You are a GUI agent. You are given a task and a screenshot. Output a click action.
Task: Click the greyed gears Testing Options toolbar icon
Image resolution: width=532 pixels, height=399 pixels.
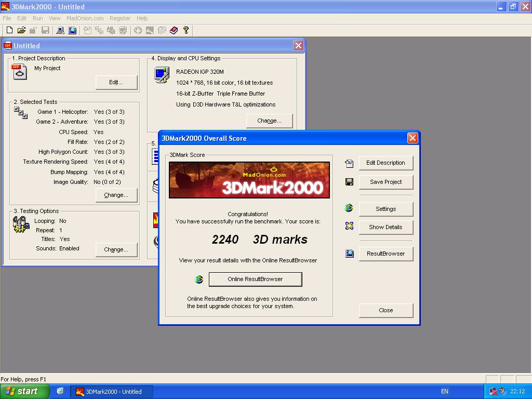pos(111,30)
